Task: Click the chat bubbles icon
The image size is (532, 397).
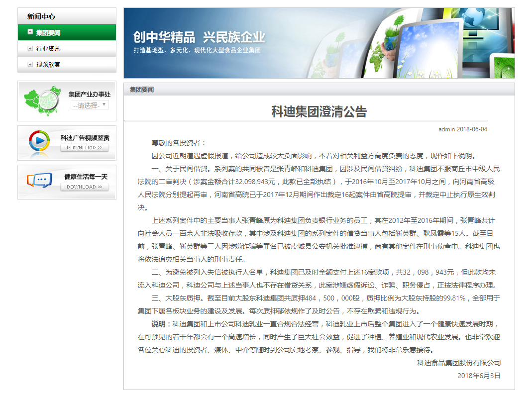Action: (x=39, y=180)
